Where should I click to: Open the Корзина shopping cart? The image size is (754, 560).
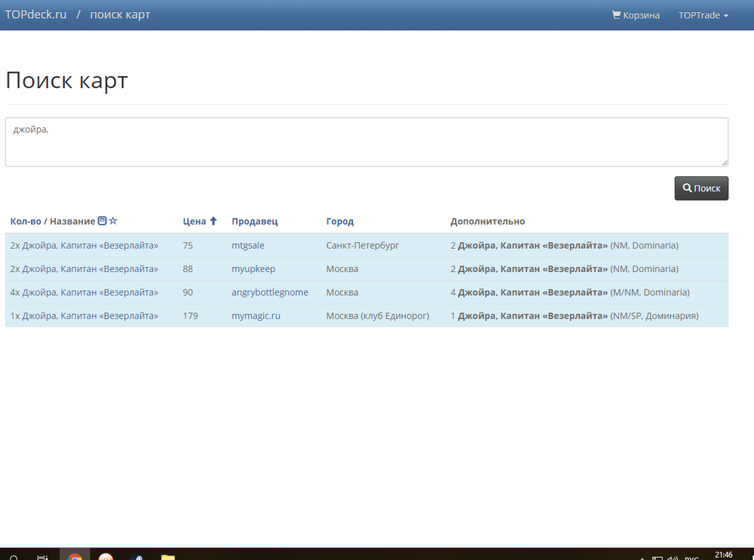tap(636, 15)
